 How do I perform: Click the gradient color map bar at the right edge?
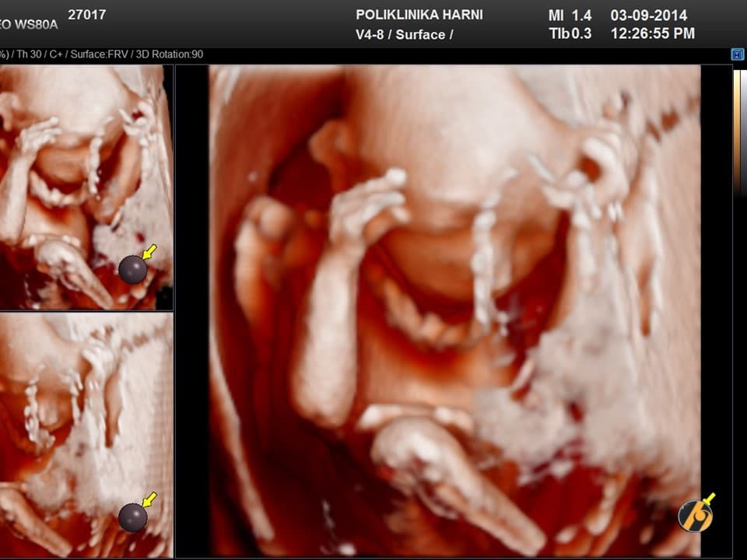[737, 132]
